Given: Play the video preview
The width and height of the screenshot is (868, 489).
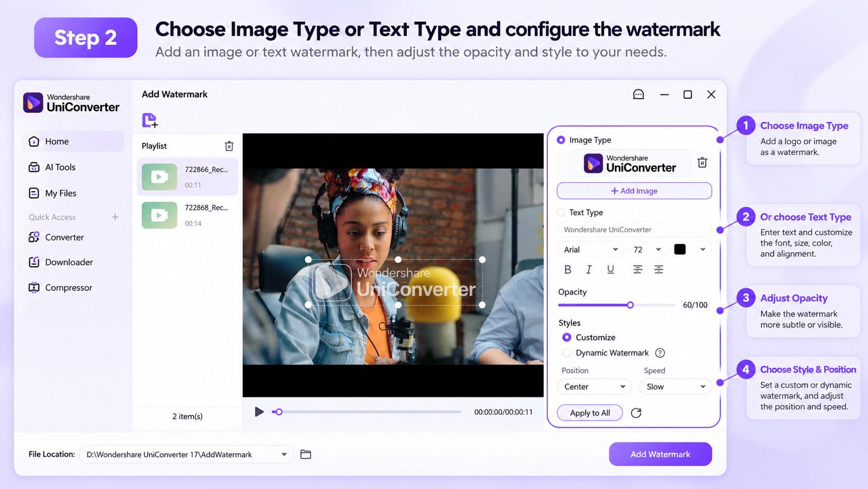Looking at the screenshot, I should 259,412.
